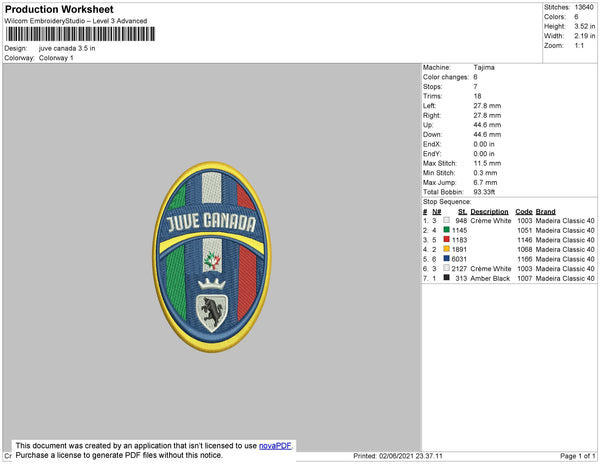Click the EndX value '0.00 in'
The image size is (600, 464).
point(484,144)
